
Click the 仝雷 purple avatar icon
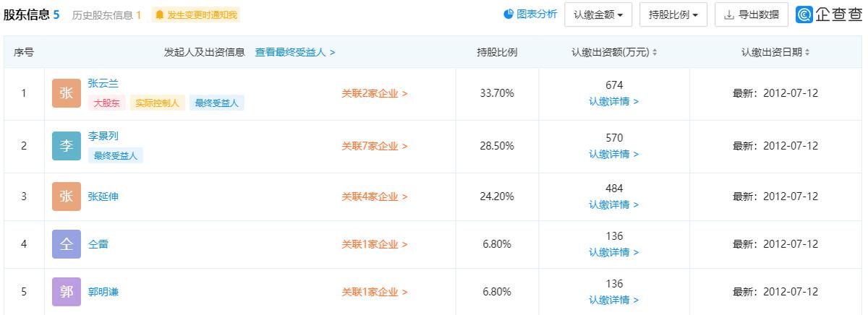pyautogui.click(x=67, y=244)
